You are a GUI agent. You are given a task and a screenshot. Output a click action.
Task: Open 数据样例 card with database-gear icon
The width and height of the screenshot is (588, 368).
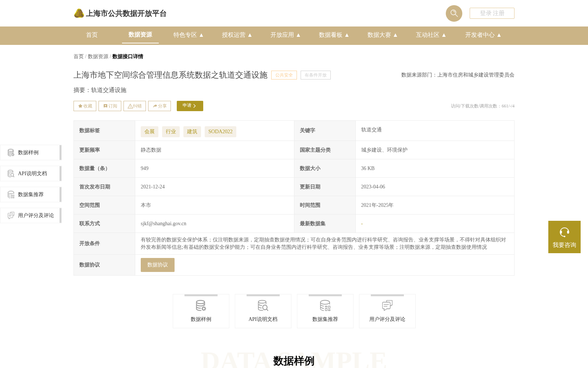[x=201, y=311]
